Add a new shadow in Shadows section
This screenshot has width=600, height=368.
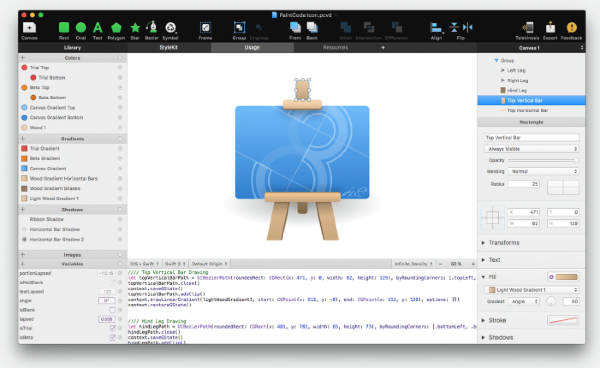[23, 209]
